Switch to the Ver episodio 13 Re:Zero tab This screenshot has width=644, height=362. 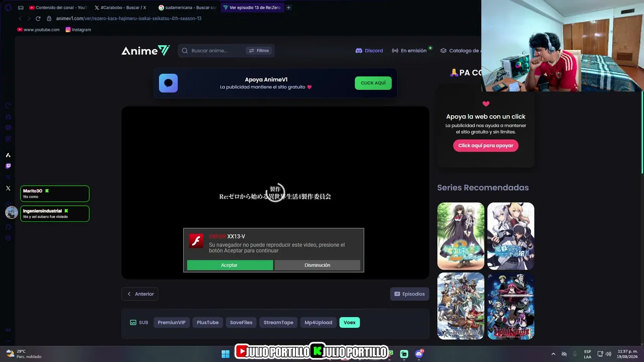(x=252, y=8)
